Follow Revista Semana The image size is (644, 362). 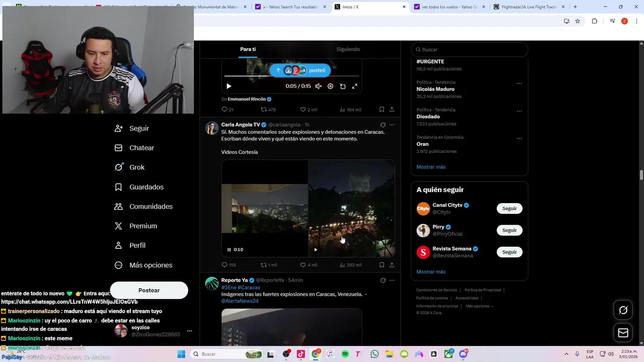click(509, 252)
